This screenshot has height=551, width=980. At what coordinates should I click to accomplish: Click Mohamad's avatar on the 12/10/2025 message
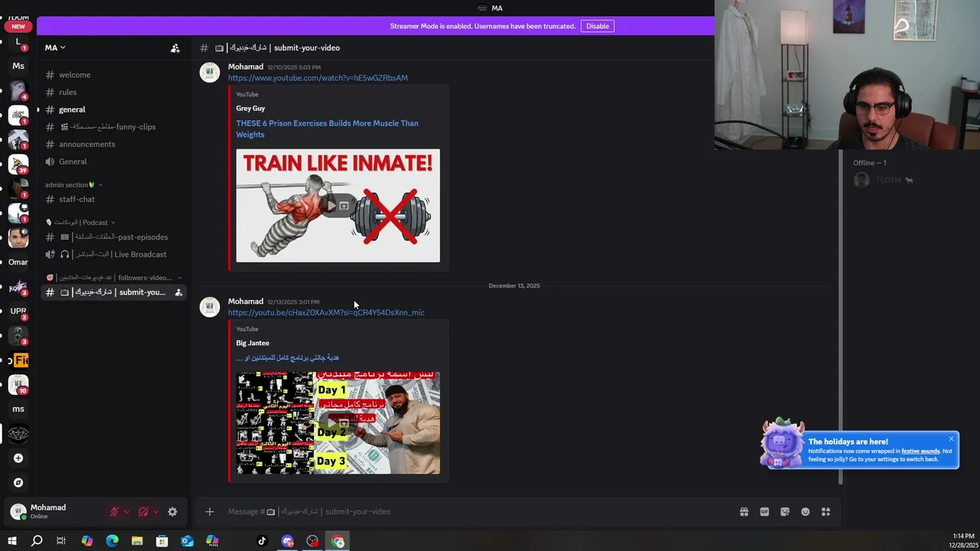tap(210, 73)
